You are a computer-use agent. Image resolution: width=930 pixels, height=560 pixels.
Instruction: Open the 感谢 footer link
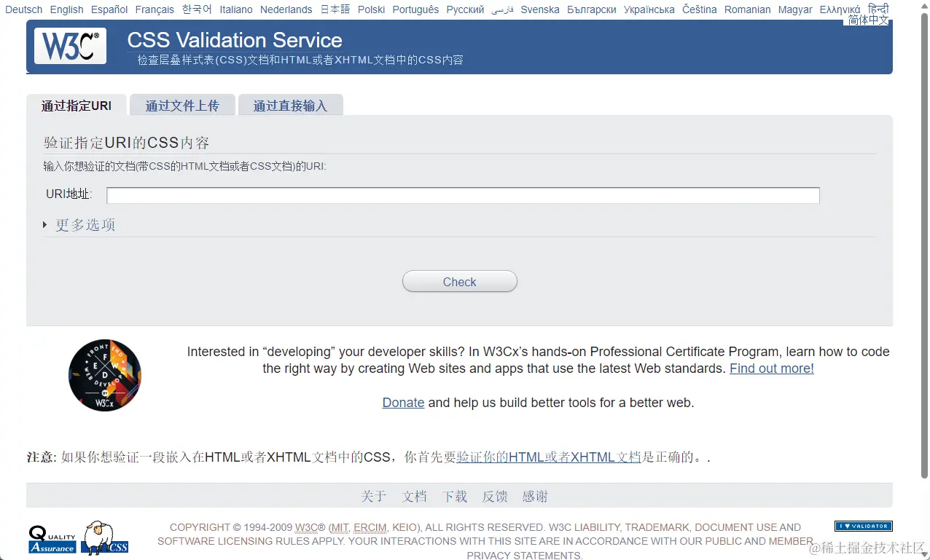tap(535, 497)
